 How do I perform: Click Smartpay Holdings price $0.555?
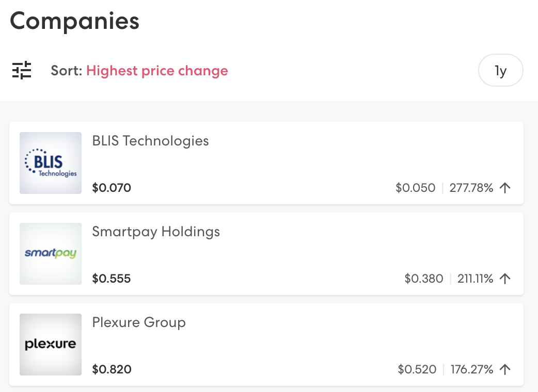pos(112,279)
